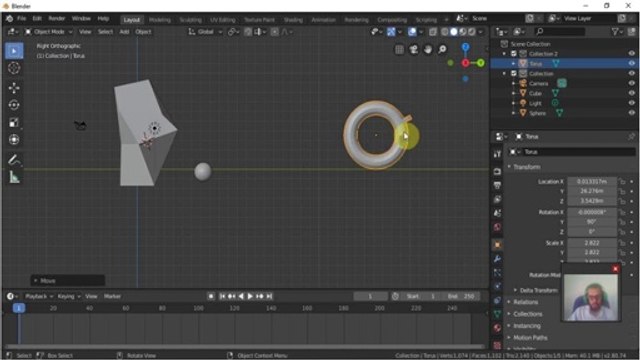This screenshot has height=360, width=640.
Task: Expand the Move operator panel
Action: 68,280
